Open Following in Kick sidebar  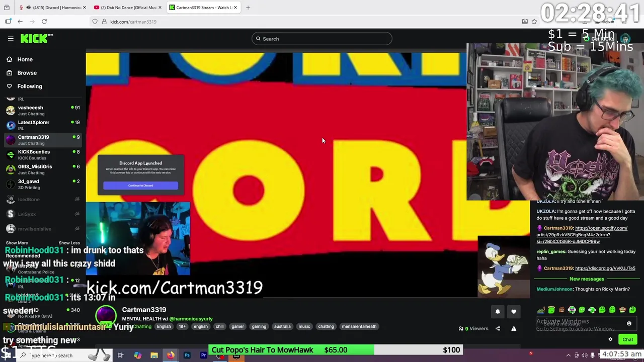tap(30, 86)
